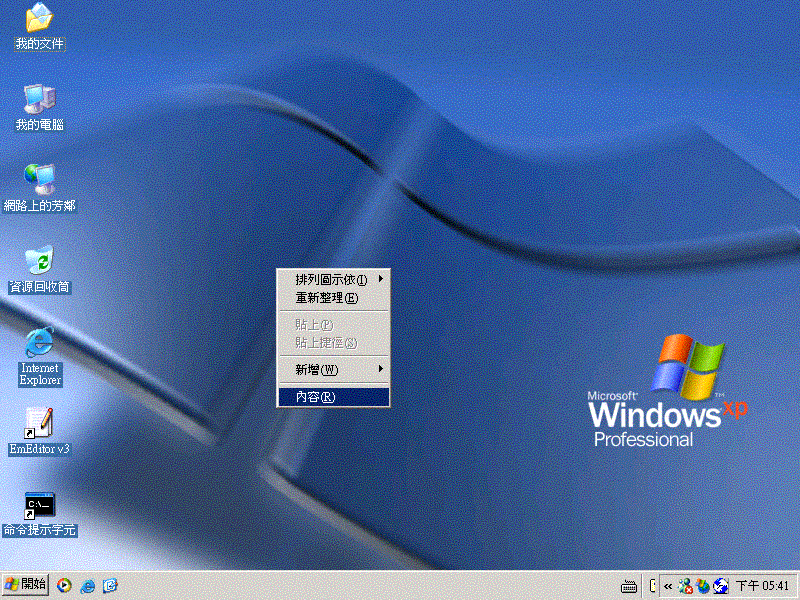800x600 pixels.
Task: Expand hidden tray icons with the chevron
Action: click(667, 586)
